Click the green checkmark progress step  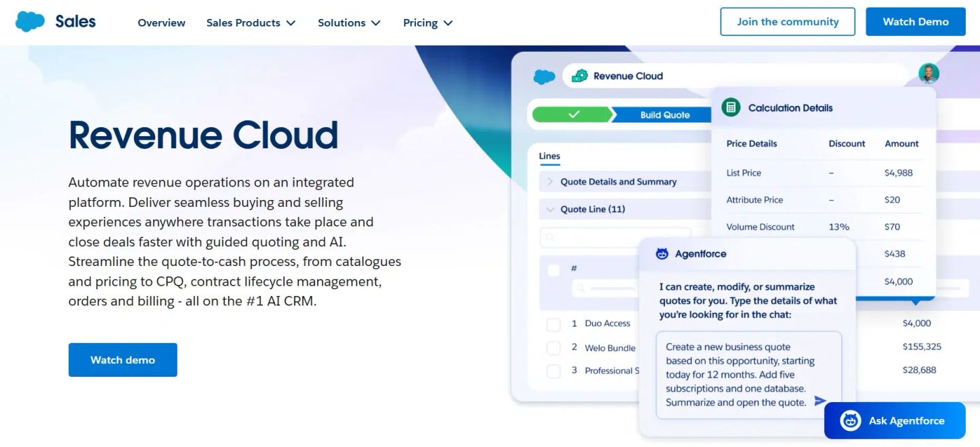[573, 114]
